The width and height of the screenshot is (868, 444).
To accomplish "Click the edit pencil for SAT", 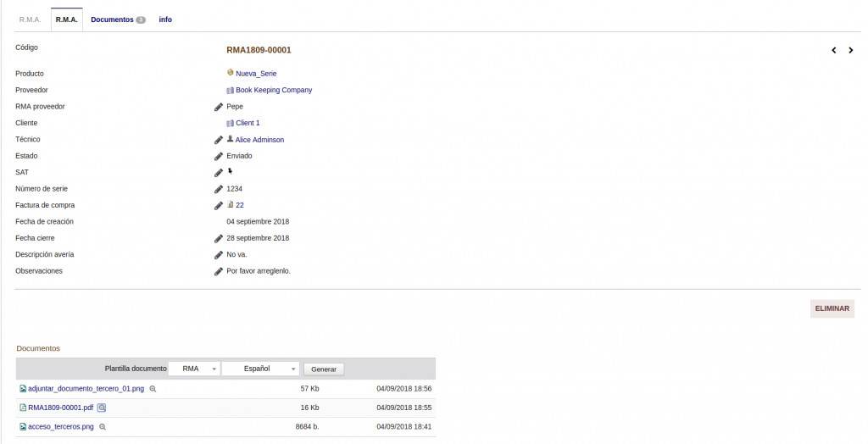I will pos(219,173).
